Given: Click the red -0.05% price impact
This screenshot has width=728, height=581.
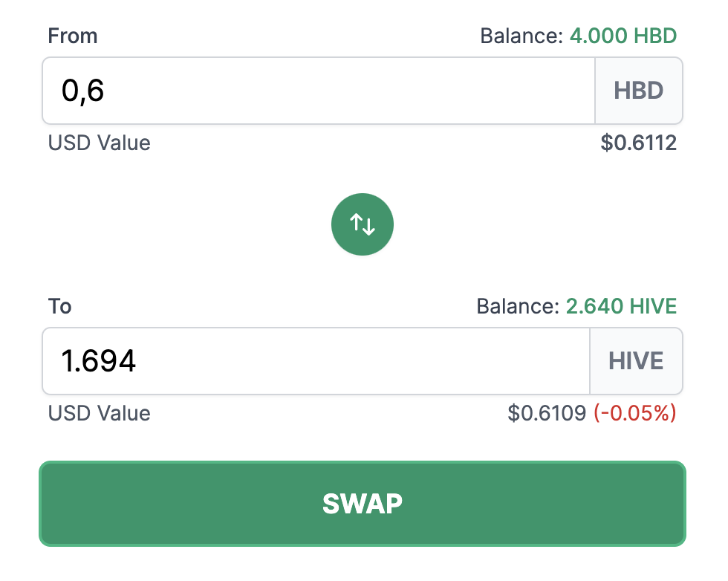Looking at the screenshot, I should point(634,413).
